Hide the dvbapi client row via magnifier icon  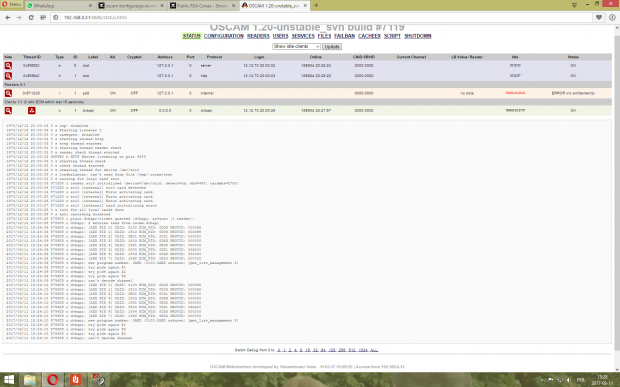[8, 111]
